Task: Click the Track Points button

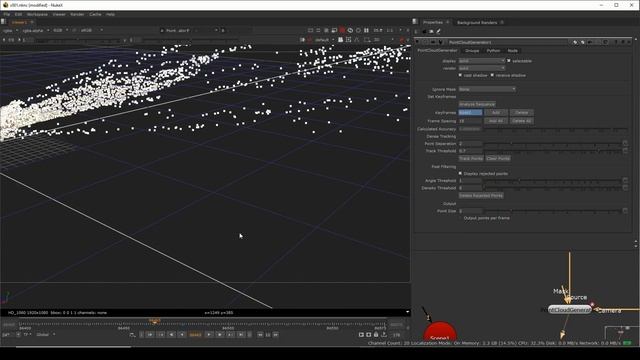Action: tap(471, 158)
